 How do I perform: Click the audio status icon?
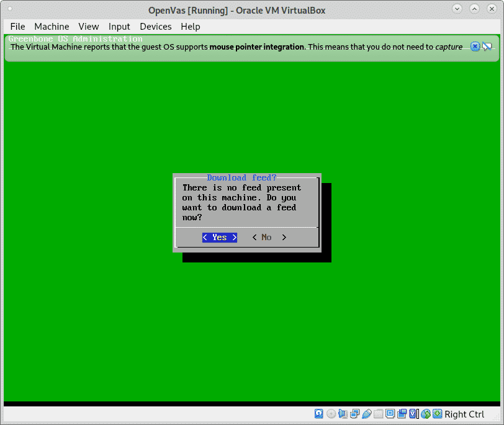click(x=343, y=414)
